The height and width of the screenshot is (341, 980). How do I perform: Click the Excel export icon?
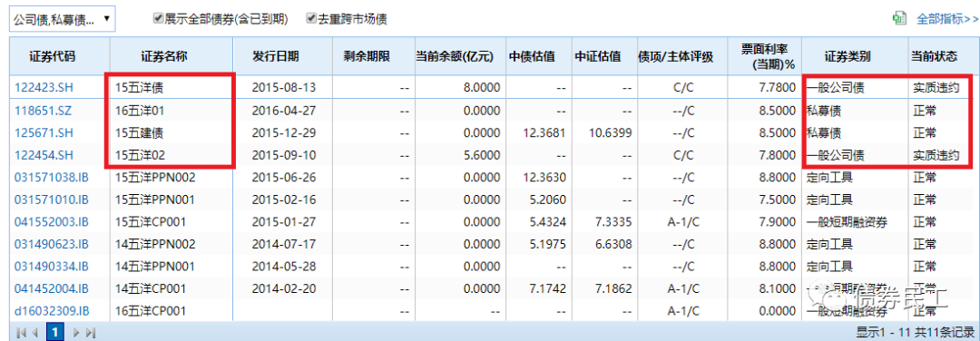899,19
